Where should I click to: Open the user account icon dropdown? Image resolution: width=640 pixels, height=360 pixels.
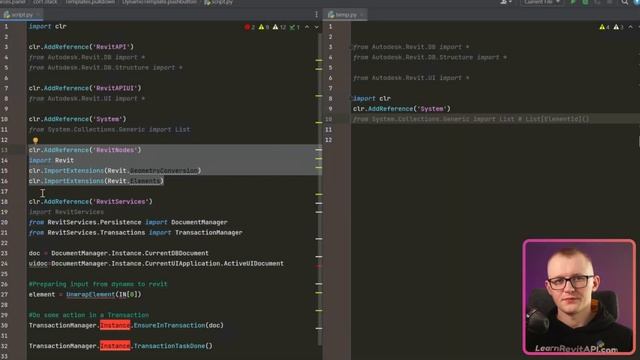pos(506,2)
